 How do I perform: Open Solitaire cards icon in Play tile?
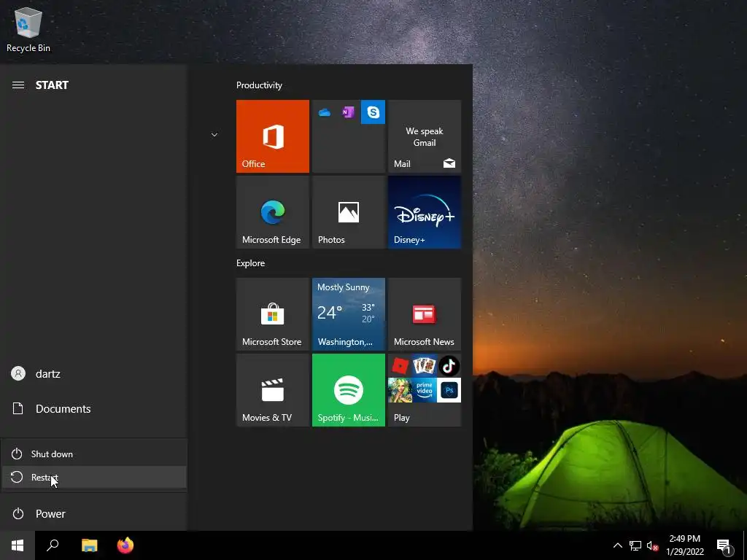pyautogui.click(x=425, y=366)
